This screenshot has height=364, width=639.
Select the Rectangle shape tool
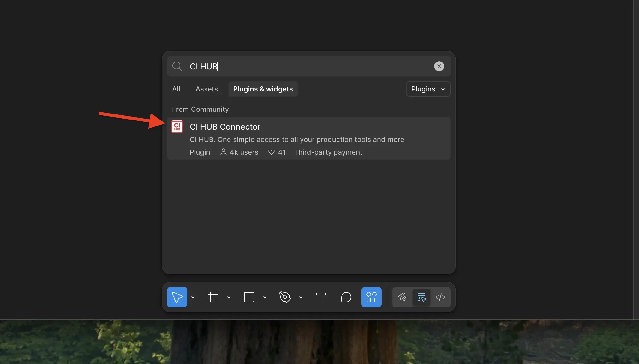tap(249, 297)
